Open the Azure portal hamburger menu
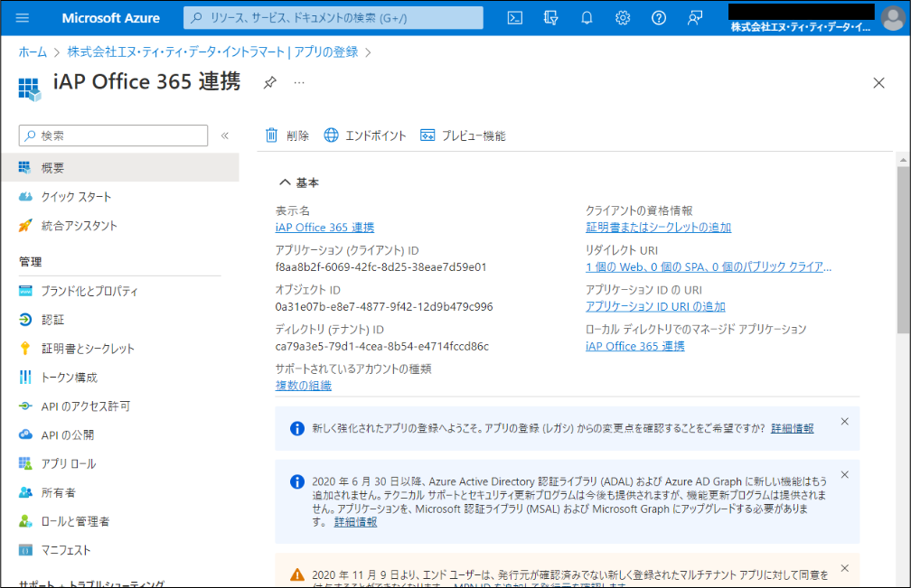911x588 pixels. 23,18
